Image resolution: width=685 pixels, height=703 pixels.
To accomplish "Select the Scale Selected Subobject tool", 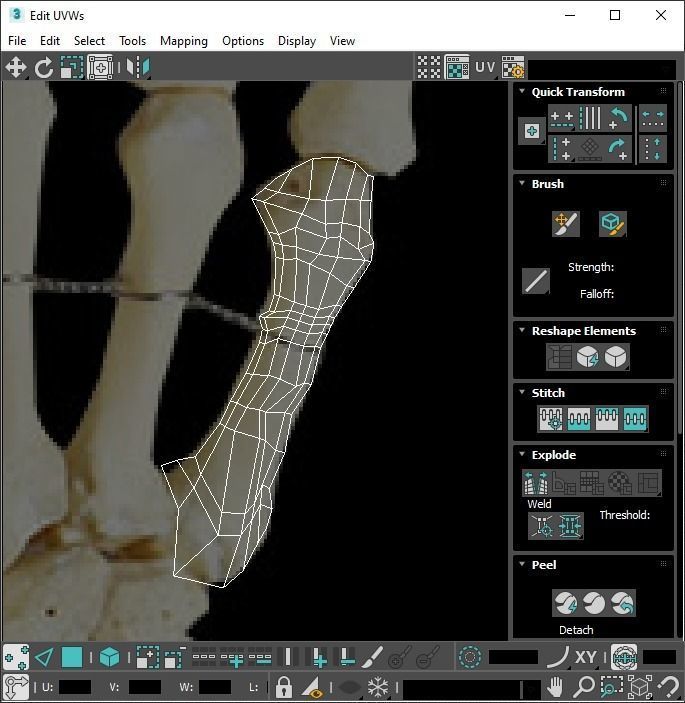I will (x=72, y=67).
